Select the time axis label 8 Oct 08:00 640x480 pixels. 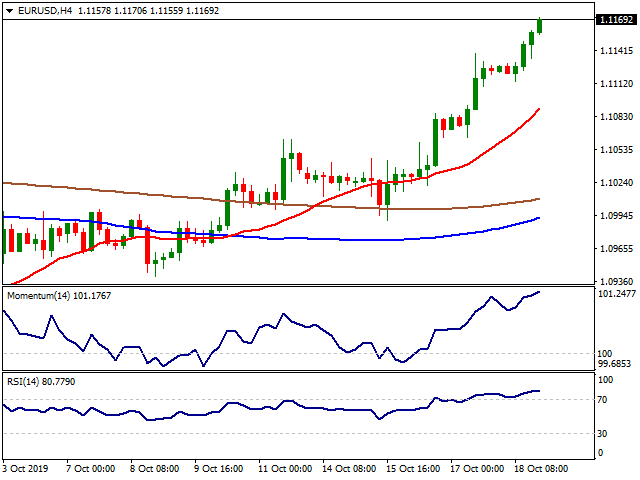(154, 469)
